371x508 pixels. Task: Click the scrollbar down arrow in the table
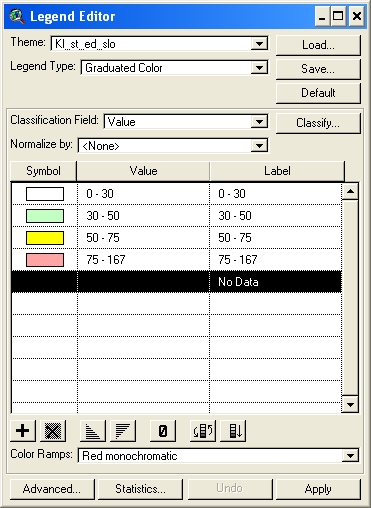pos(350,405)
